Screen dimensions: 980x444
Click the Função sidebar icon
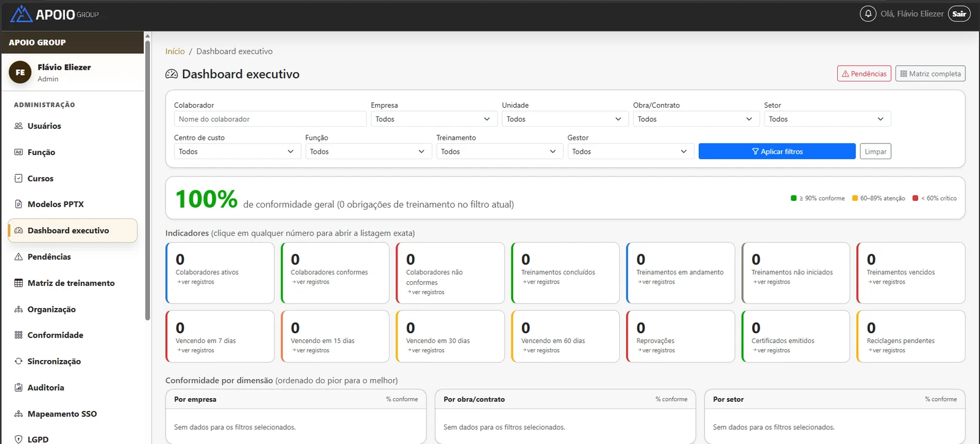coord(18,152)
